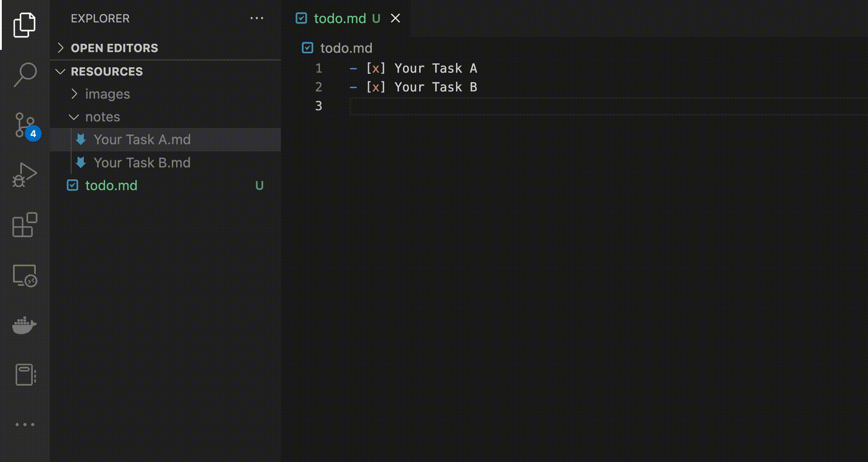This screenshot has height=462, width=868.
Task: Collapse the notes folder
Action: click(x=74, y=117)
